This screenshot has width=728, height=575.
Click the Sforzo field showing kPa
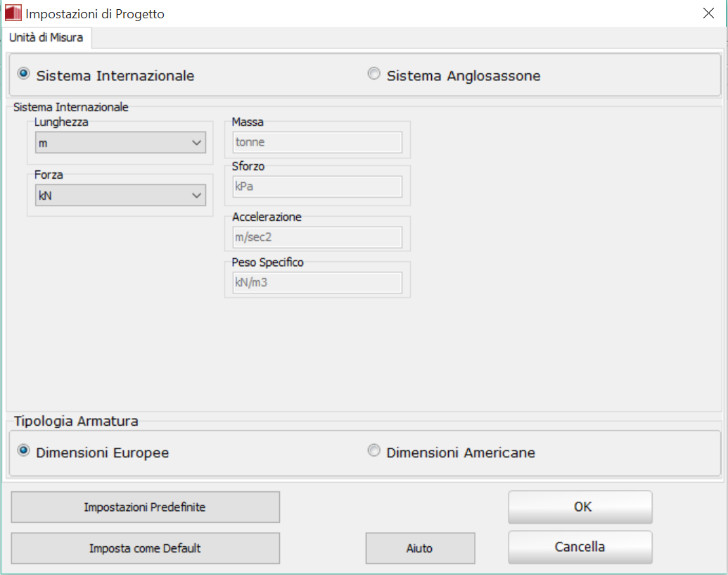tap(317, 187)
